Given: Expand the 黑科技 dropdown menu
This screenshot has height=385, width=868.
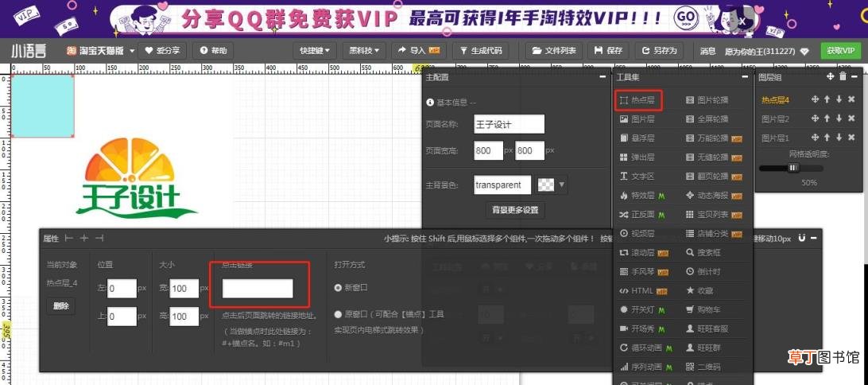Looking at the screenshot, I should click(x=364, y=50).
